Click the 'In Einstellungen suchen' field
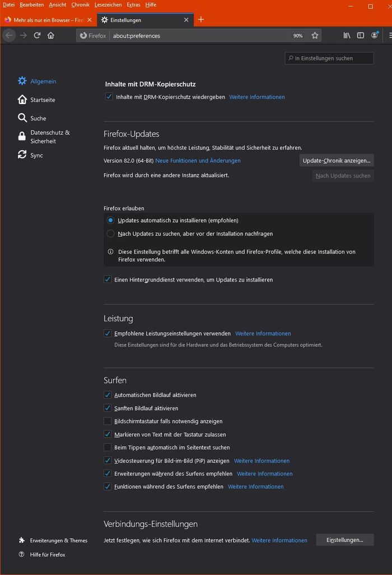 pyautogui.click(x=329, y=58)
